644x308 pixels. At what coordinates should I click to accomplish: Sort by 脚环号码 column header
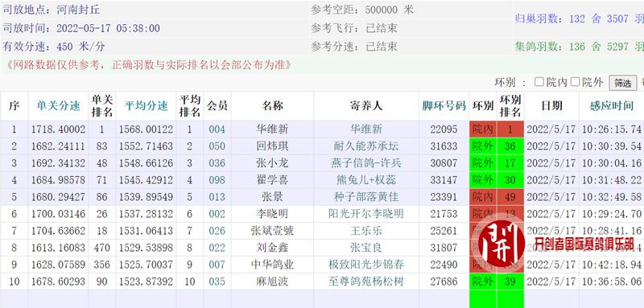(444, 106)
